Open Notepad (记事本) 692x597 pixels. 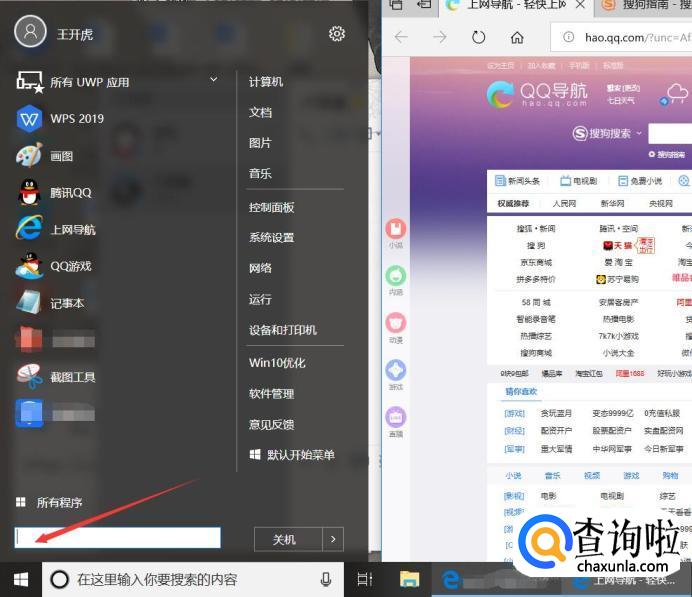[50, 303]
